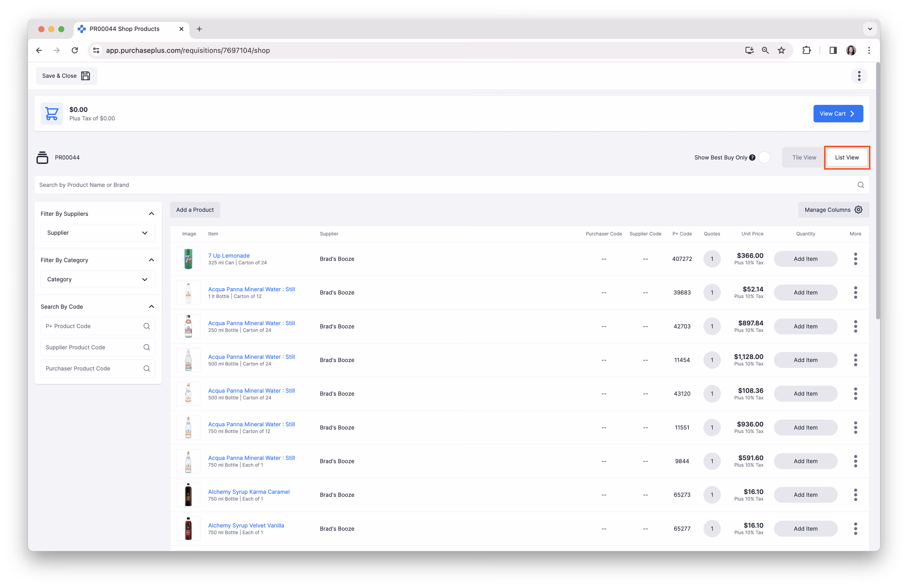This screenshot has height=588, width=908.
Task: Click the shopping cart icon
Action: point(51,113)
